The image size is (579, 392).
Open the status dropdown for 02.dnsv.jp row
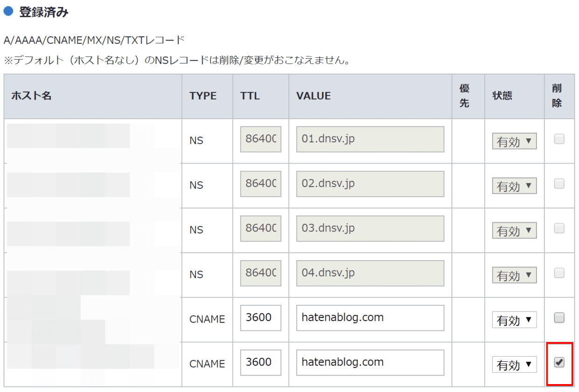[514, 186]
